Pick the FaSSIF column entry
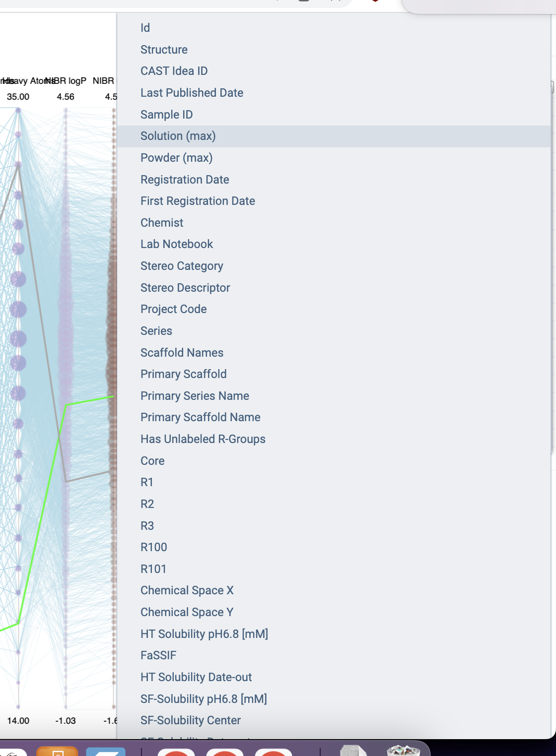The width and height of the screenshot is (556, 756). click(x=158, y=655)
